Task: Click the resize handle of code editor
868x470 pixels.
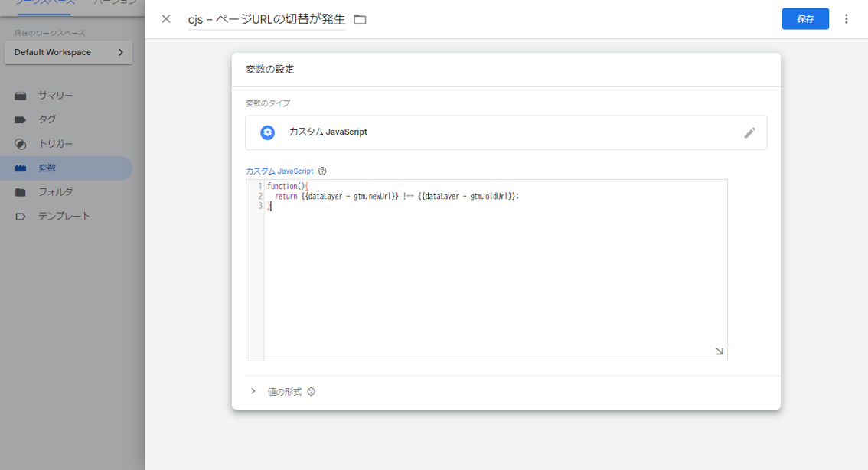Action: click(x=719, y=351)
